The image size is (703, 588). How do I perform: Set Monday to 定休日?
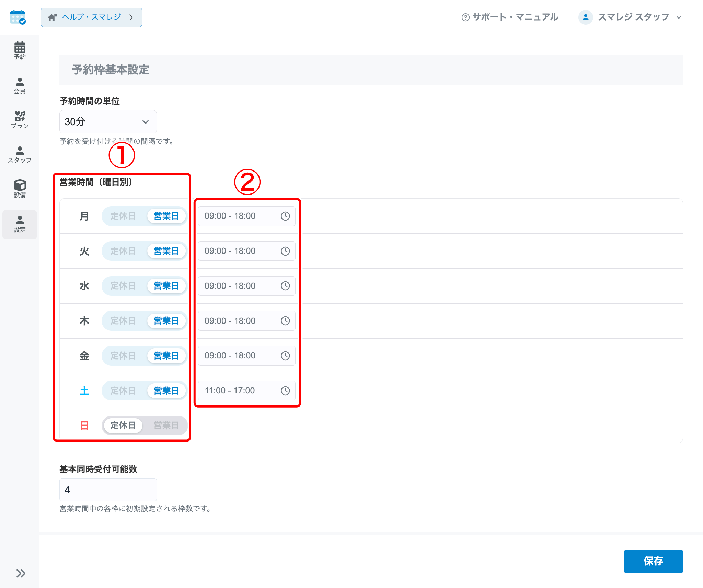coord(123,216)
